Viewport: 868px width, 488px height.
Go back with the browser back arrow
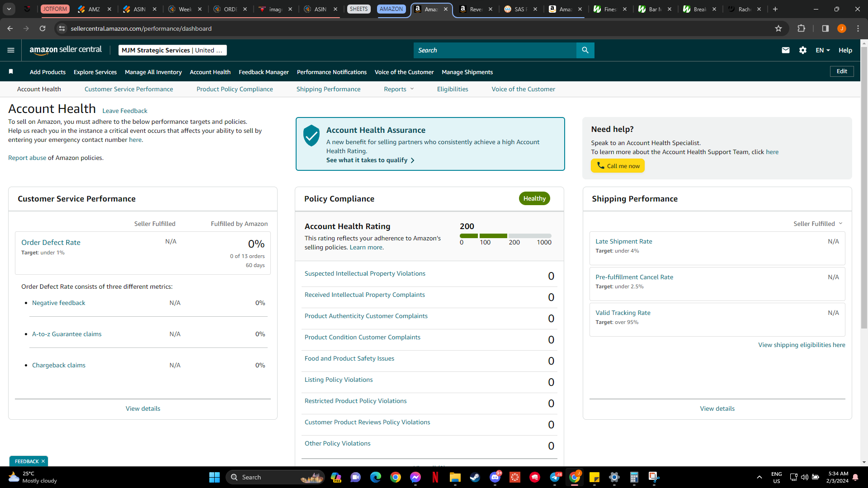pos(10,28)
